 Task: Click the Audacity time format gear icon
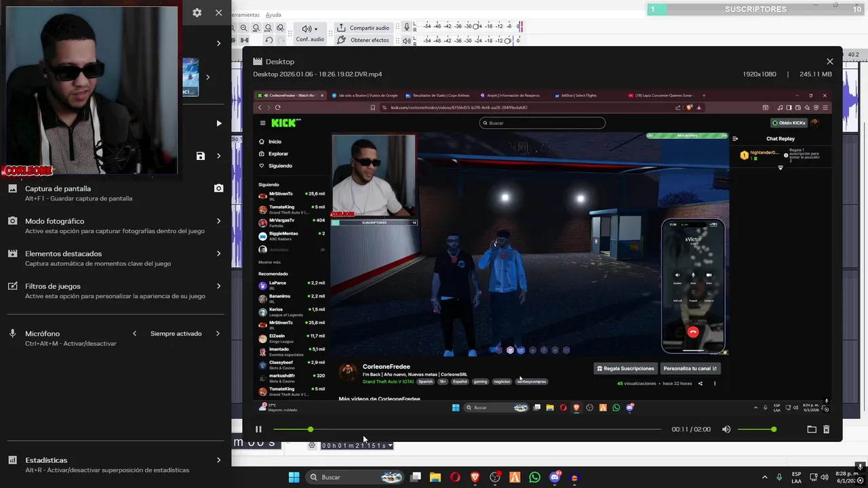tap(312, 445)
